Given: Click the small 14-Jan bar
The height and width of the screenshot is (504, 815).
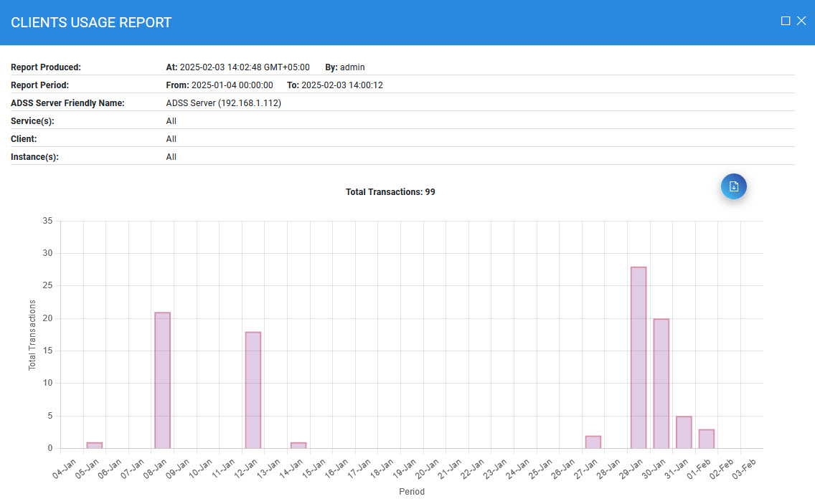Looking at the screenshot, I should tap(298, 445).
